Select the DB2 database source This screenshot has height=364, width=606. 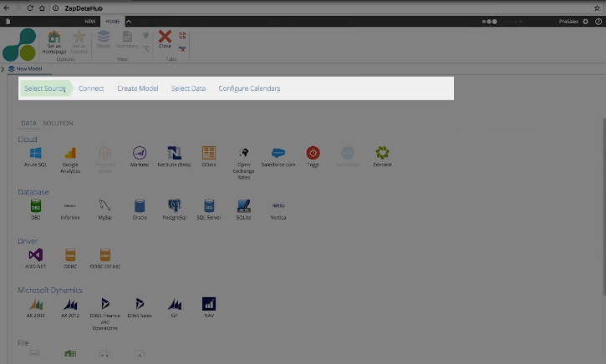pos(36,210)
